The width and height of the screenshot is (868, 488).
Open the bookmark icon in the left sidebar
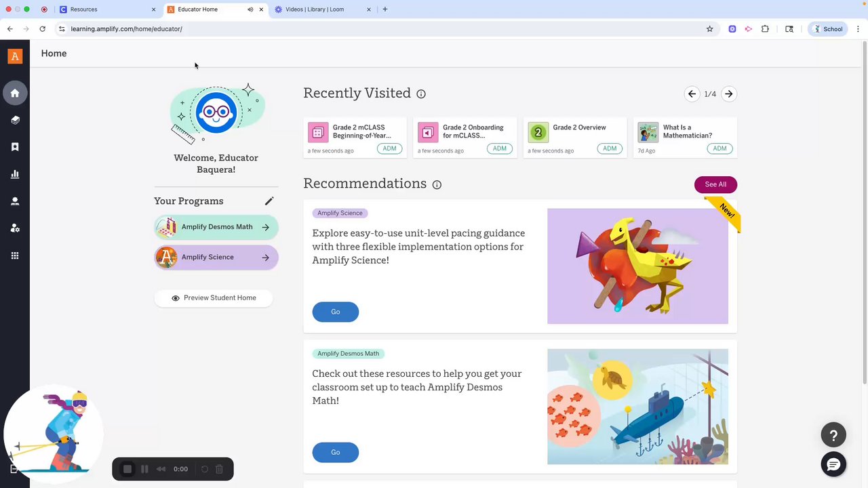(x=15, y=147)
